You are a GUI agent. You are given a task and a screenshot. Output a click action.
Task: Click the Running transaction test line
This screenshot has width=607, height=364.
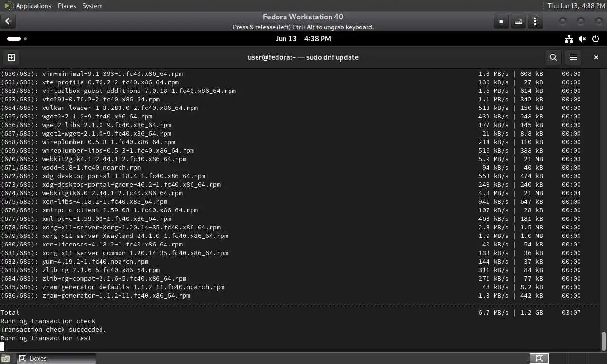46,338
